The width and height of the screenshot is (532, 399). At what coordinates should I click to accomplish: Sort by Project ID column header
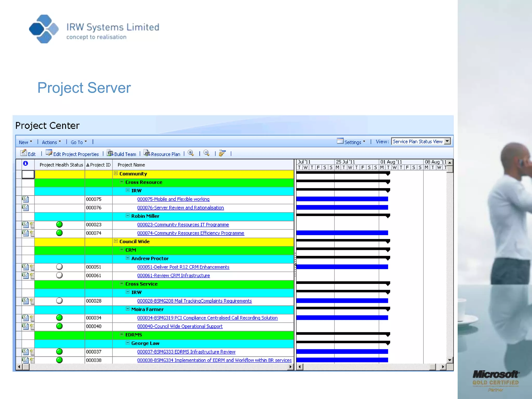(x=98, y=165)
